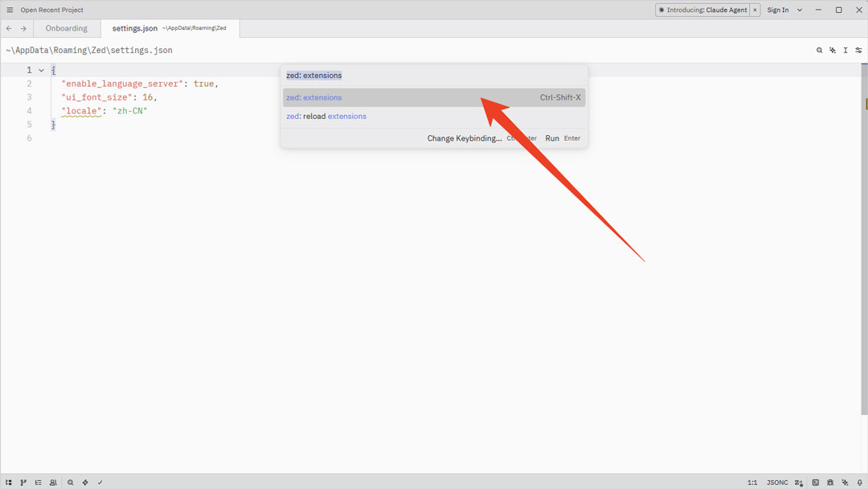
Task: Click the "locale" key on line 4
Action: 81,111
